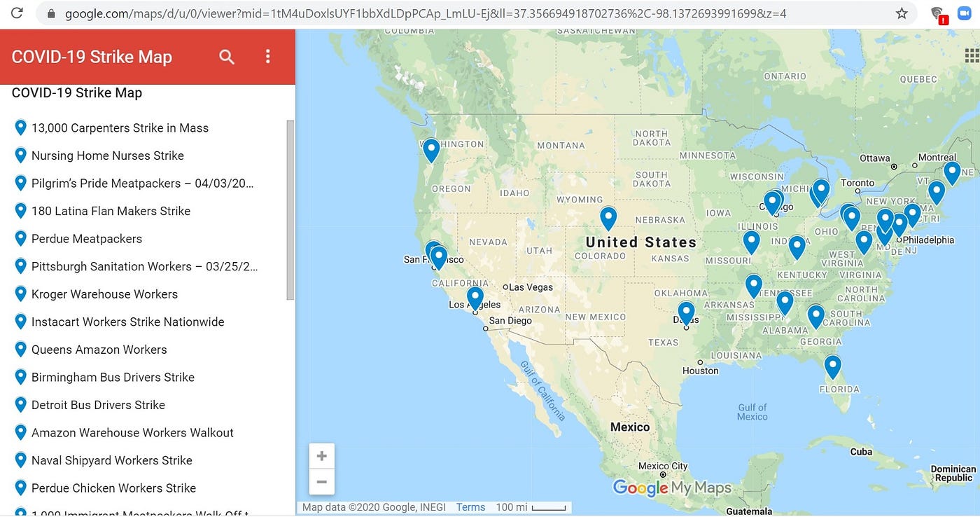Screen dimensions: 980x517
Task: Open 'Pilgrim's Pride Meatpackers' entry
Action: (x=143, y=184)
